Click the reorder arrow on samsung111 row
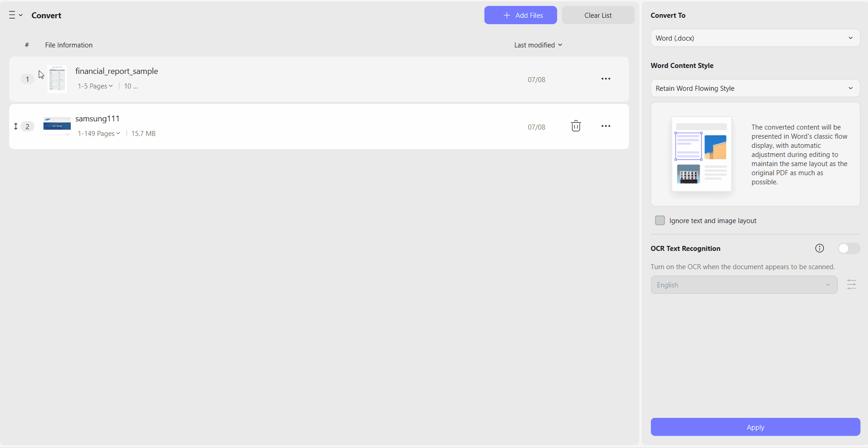 click(x=16, y=126)
